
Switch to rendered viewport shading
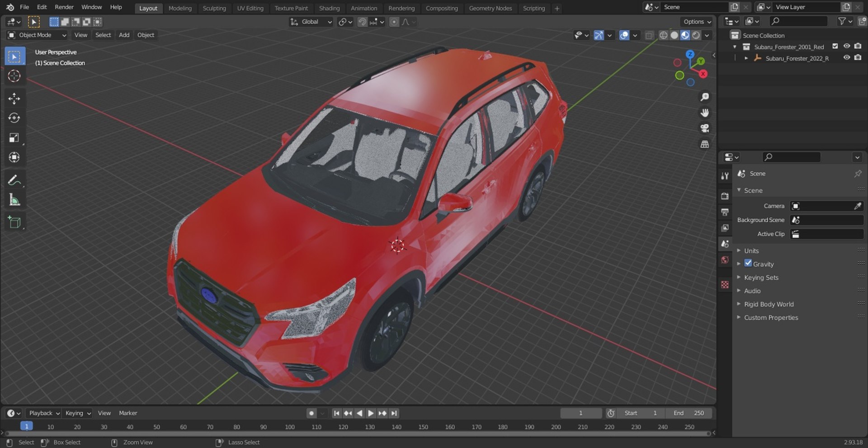pos(696,35)
